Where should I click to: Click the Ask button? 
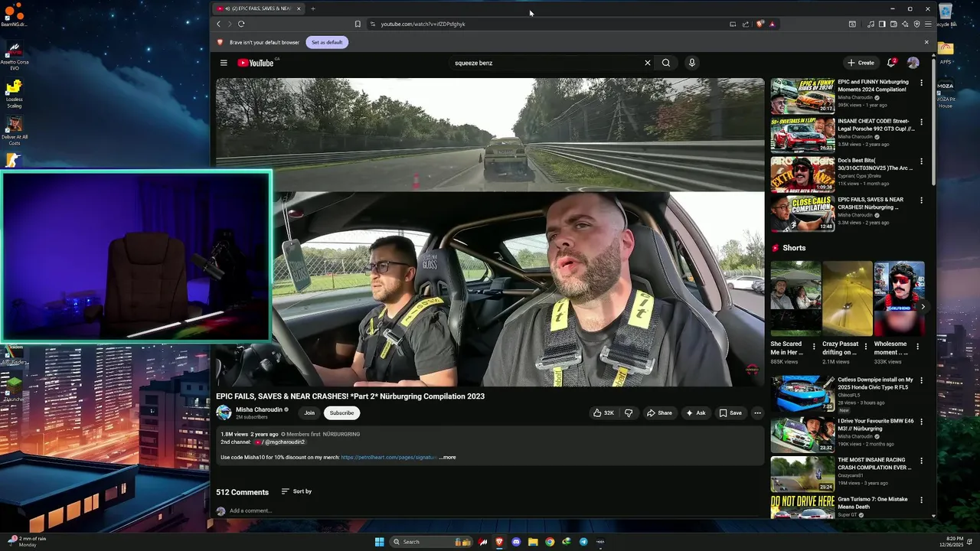point(696,412)
